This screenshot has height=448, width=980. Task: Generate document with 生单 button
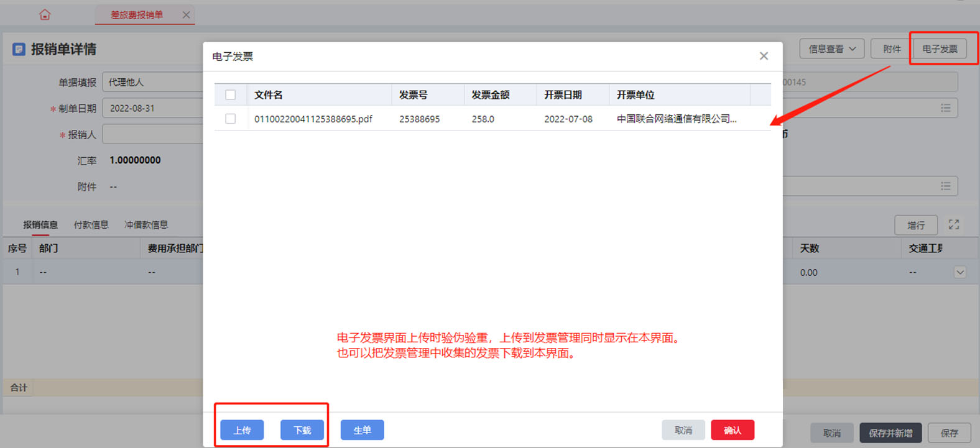[x=363, y=430]
